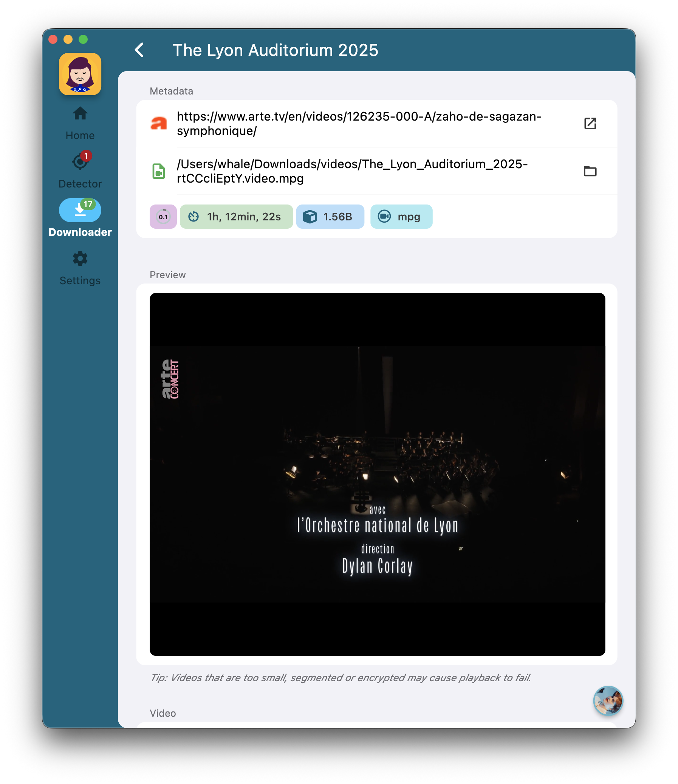
Task: Click the green video file icon
Action: pyautogui.click(x=159, y=171)
